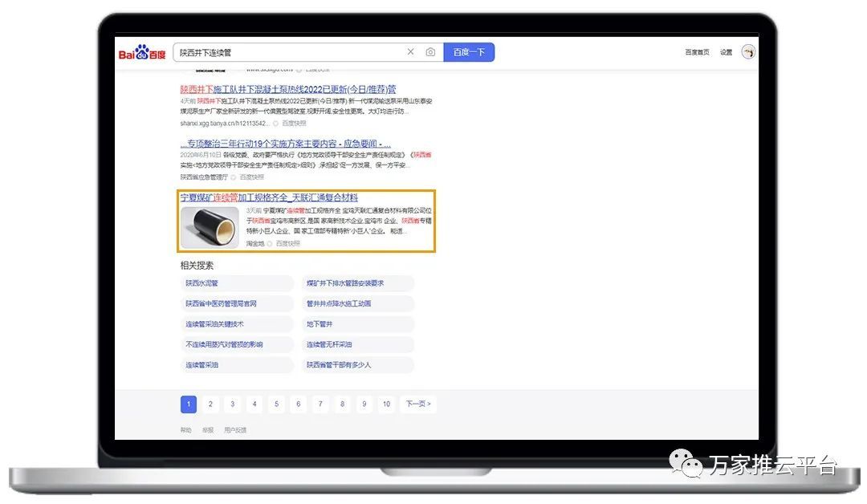Click inside the search input field
This screenshot has width=867, height=504.
289,52
